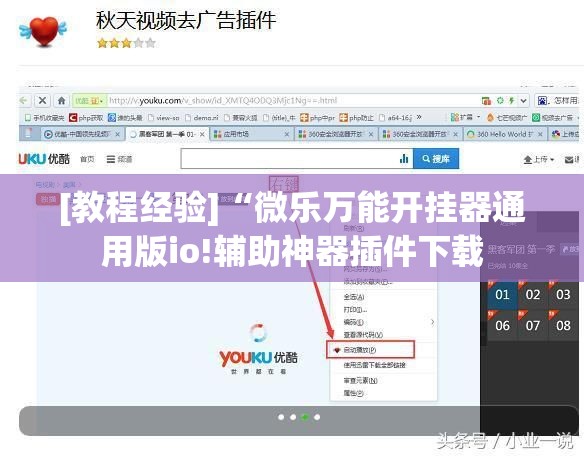Viewport: 584px width, 456px height.
Task: Choose 全选(A) from context menu
Action: click(x=354, y=297)
